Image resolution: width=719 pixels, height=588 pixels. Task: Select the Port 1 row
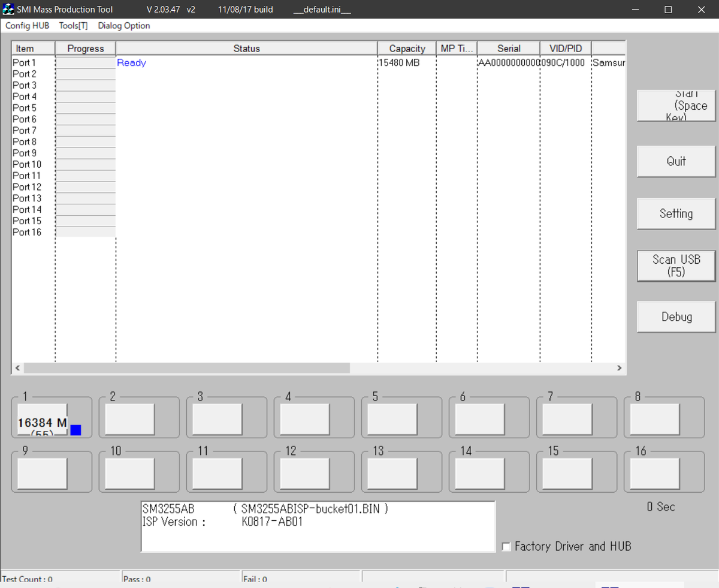[x=319, y=62]
